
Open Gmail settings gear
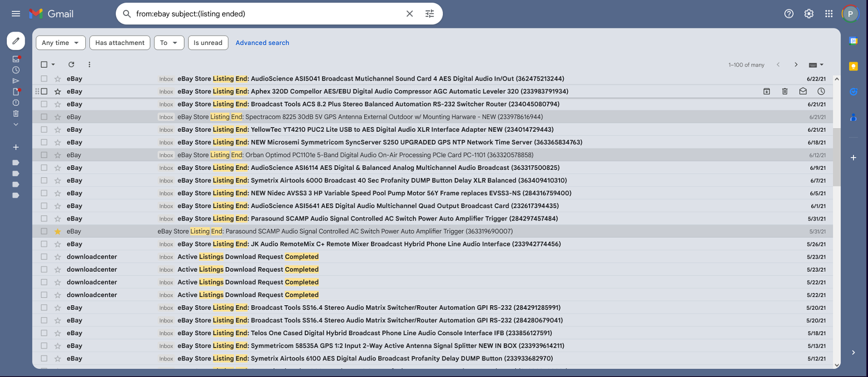click(x=809, y=14)
